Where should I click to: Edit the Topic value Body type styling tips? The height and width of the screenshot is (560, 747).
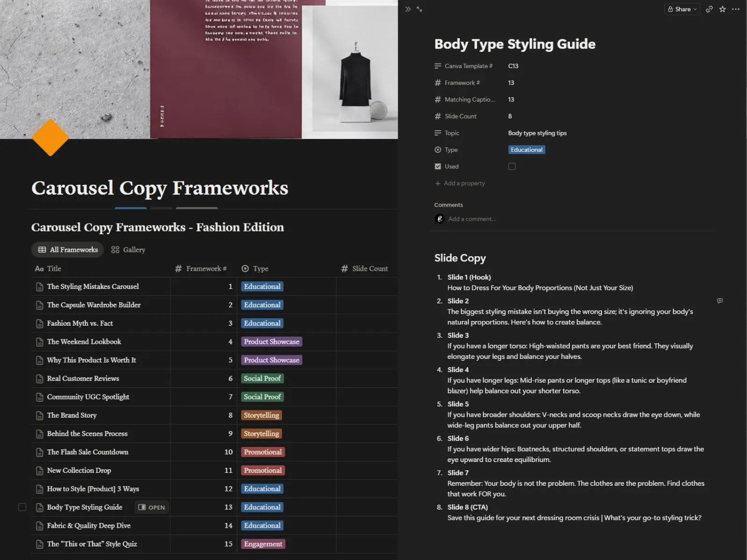point(537,133)
